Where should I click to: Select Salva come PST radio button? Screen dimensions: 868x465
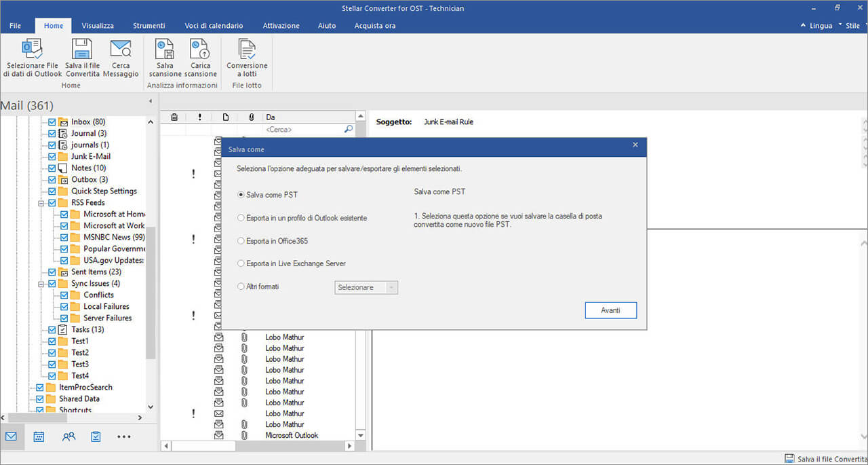click(x=241, y=195)
